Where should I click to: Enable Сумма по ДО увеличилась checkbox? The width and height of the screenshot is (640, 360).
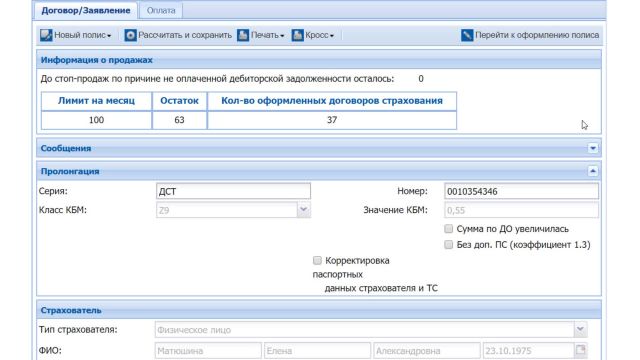click(x=449, y=229)
